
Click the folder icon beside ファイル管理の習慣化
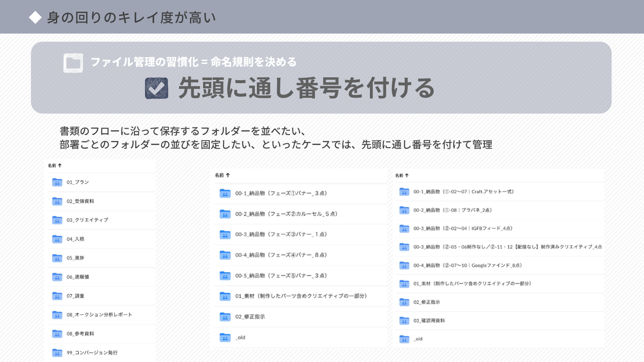73,63
